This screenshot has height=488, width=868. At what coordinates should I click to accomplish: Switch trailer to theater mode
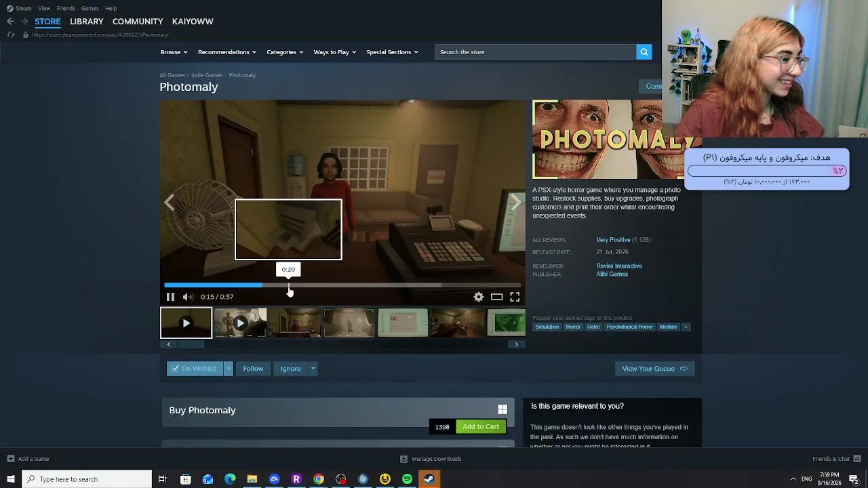pos(497,297)
